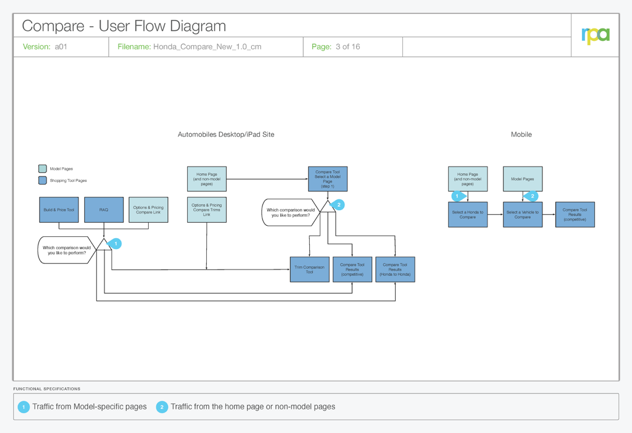The width and height of the screenshot is (632, 433).
Task: Click footnote marker 2 in functional specifications
Action: 162,407
